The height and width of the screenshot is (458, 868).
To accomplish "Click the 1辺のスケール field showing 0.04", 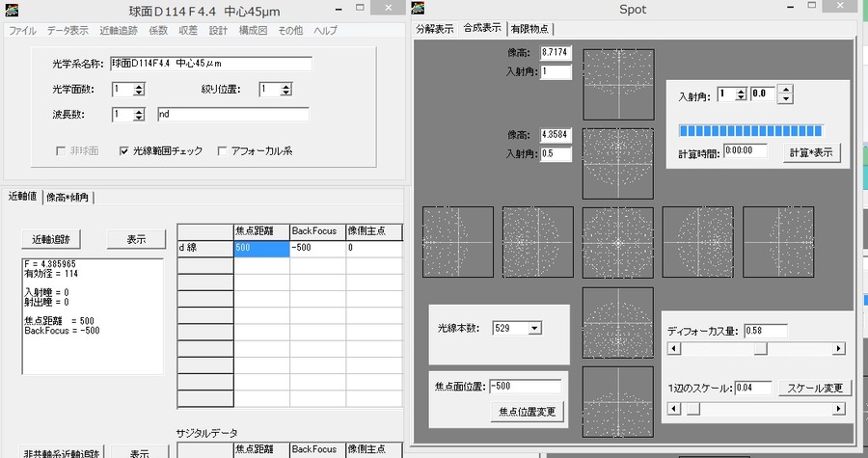I will point(753,388).
